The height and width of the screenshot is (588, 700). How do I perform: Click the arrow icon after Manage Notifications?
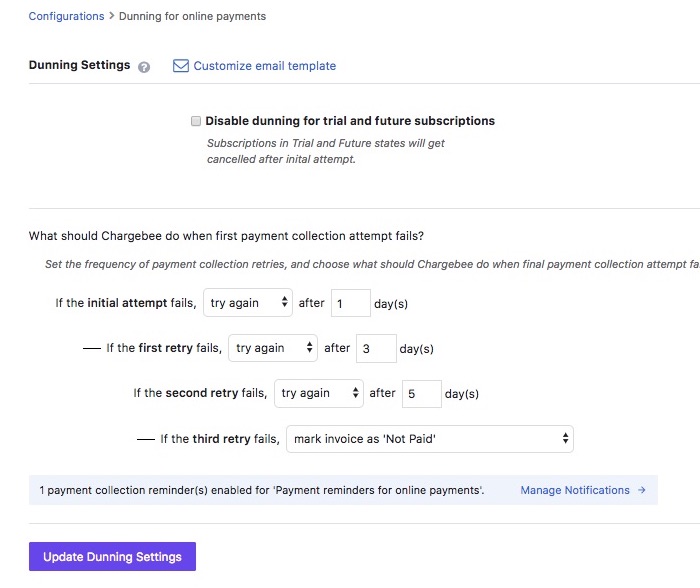point(642,490)
